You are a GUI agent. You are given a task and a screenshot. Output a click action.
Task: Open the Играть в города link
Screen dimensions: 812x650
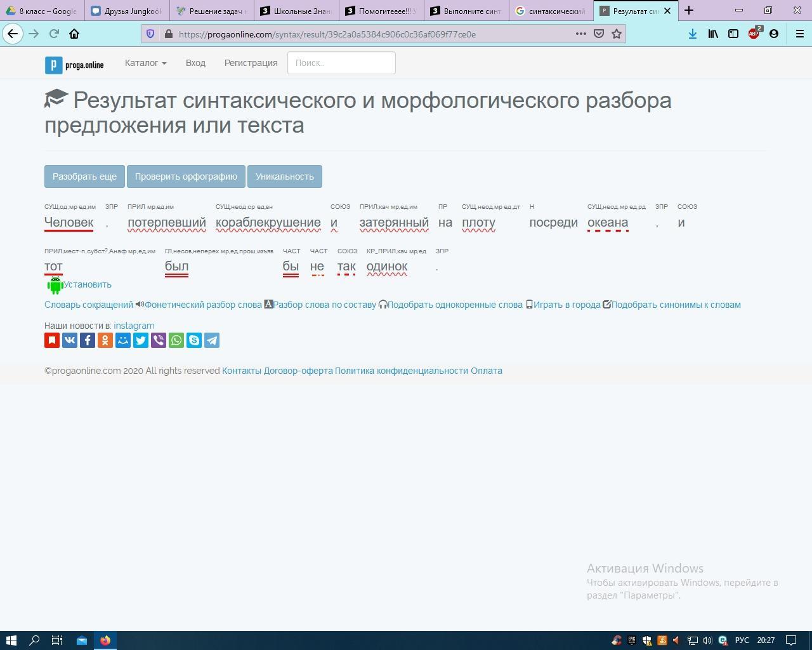click(x=566, y=305)
